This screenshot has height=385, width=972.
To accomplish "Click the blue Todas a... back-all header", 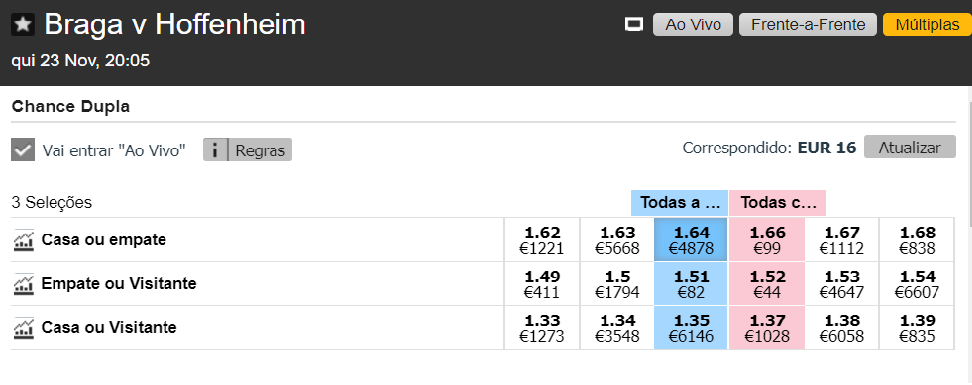I will [x=679, y=203].
